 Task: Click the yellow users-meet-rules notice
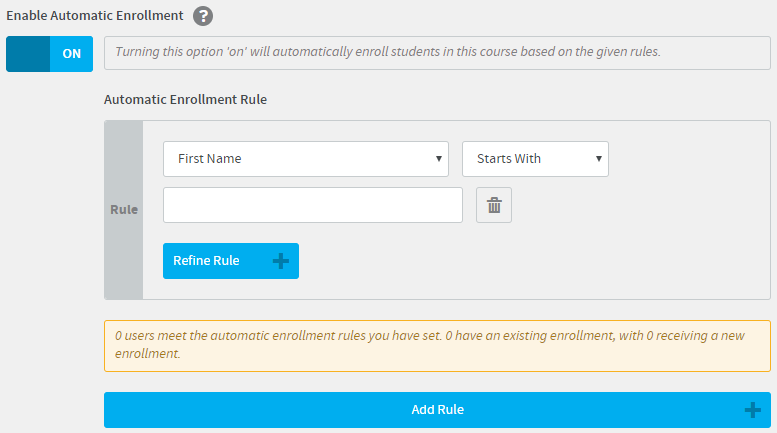[x=437, y=346]
